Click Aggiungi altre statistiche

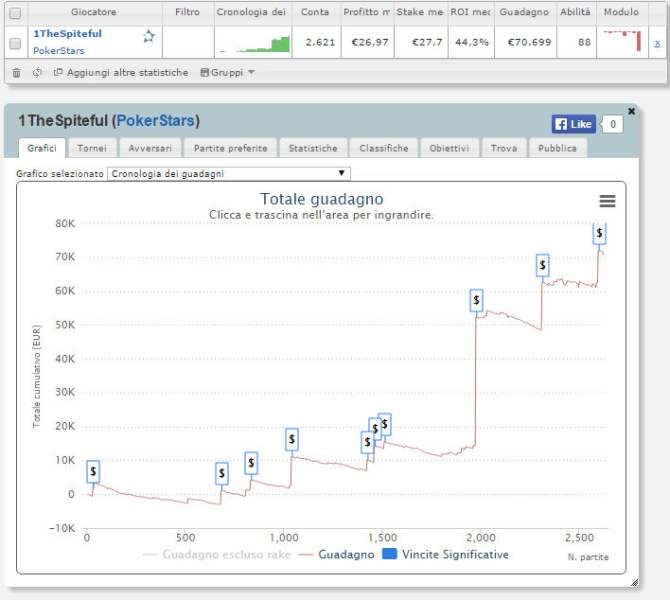click(x=120, y=73)
